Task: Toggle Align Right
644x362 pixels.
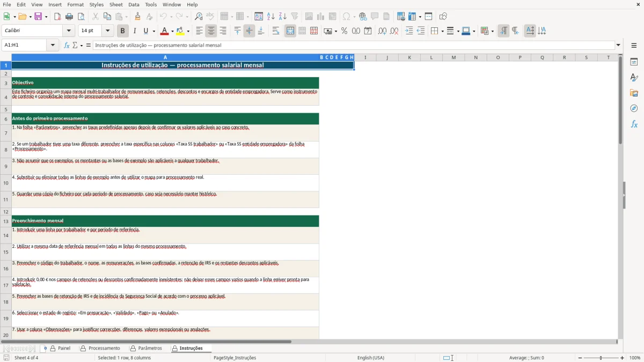Action: tap(223, 31)
